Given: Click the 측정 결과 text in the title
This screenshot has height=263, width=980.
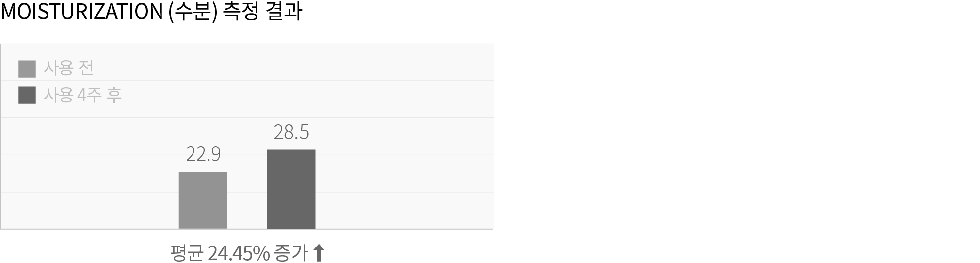Looking at the screenshot, I should [262, 12].
